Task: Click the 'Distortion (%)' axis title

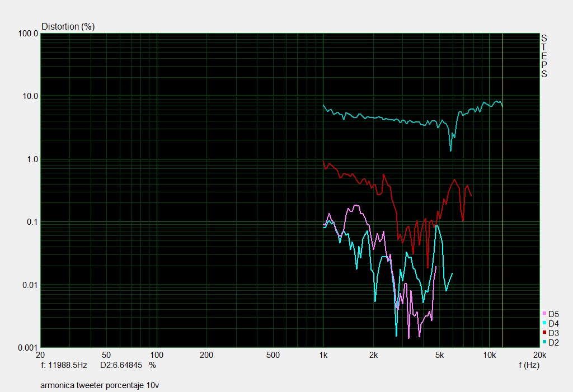Action: (x=68, y=27)
